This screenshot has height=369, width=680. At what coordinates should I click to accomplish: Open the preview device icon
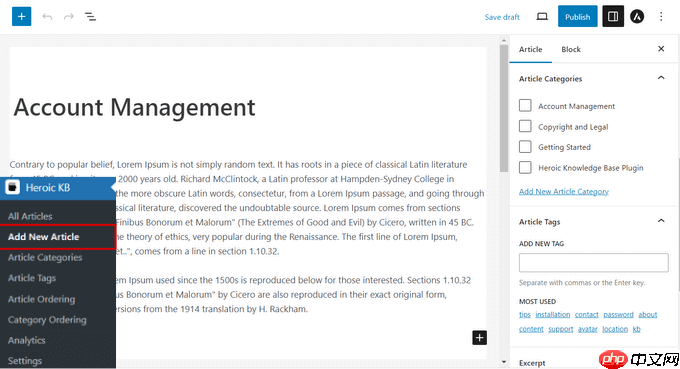click(x=542, y=16)
